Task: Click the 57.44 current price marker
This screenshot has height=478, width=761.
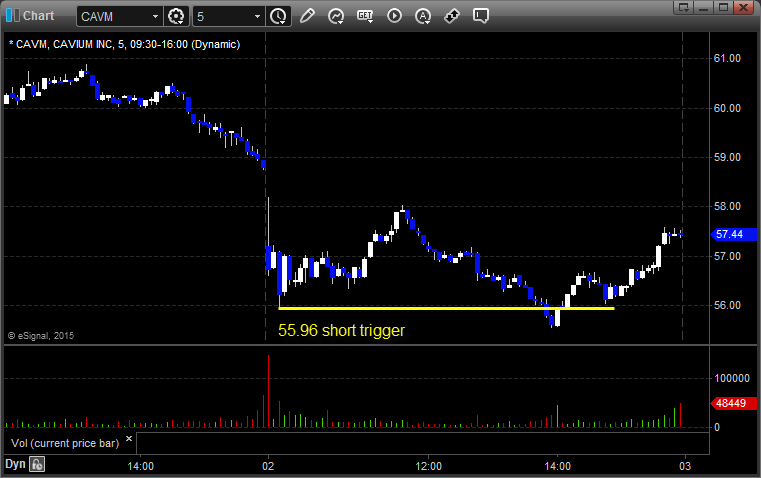Action: pyautogui.click(x=733, y=234)
